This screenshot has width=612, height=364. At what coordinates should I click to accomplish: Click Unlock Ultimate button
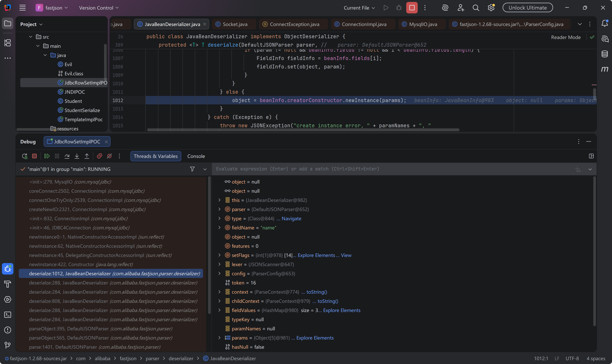coord(528,8)
